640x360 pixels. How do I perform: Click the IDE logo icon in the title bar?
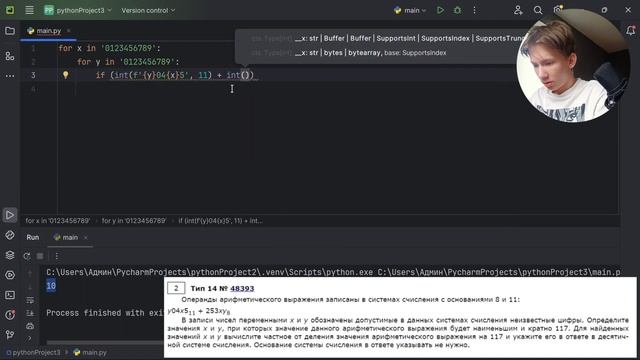click(x=10, y=10)
